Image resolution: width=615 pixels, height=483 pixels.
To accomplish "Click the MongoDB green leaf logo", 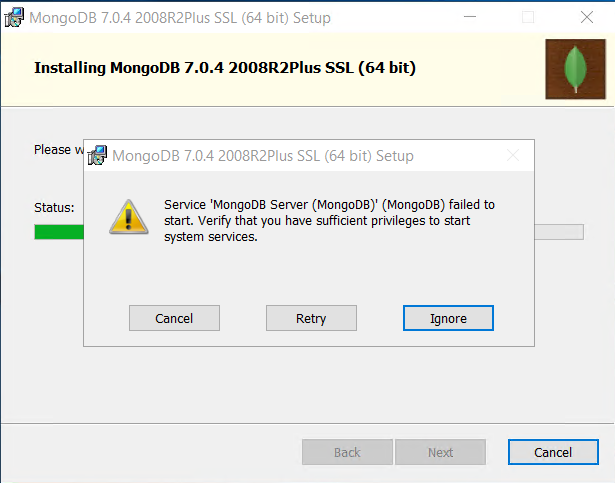I will click(574, 69).
